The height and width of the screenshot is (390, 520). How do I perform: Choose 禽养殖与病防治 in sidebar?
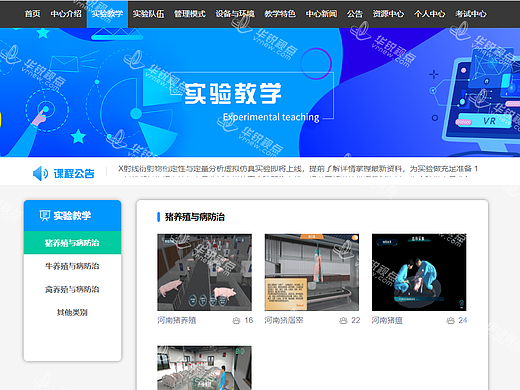tap(72, 289)
